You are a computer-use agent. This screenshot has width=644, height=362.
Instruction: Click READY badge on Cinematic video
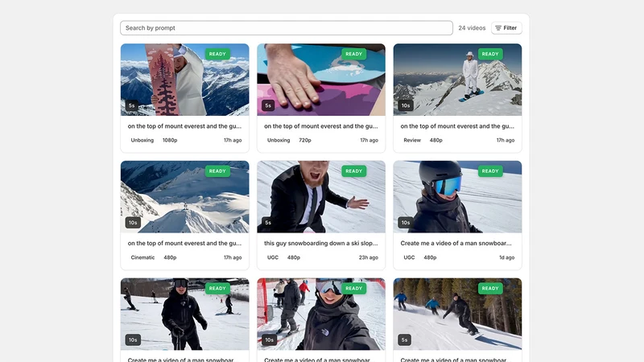[x=217, y=171]
